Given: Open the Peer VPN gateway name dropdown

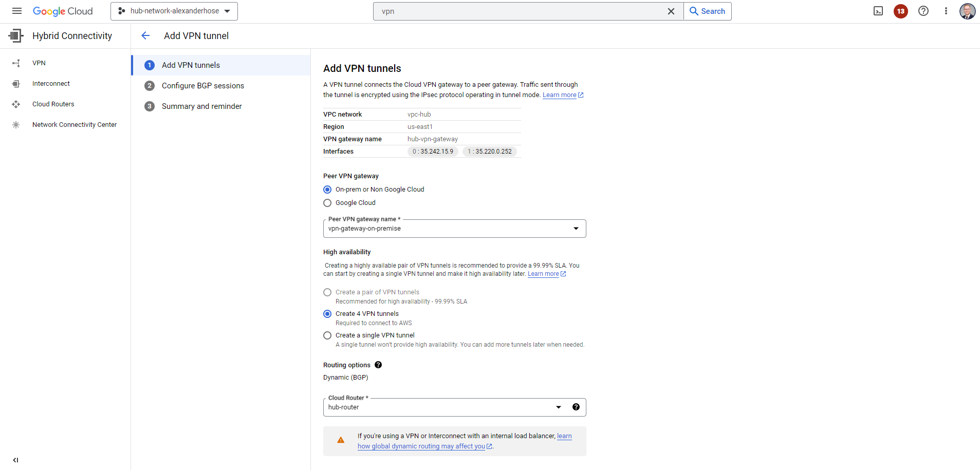Looking at the screenshot, I should pos(575,228).
